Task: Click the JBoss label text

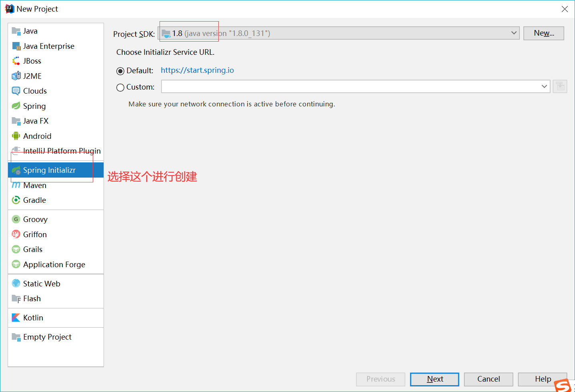Action: pos(32,61)
